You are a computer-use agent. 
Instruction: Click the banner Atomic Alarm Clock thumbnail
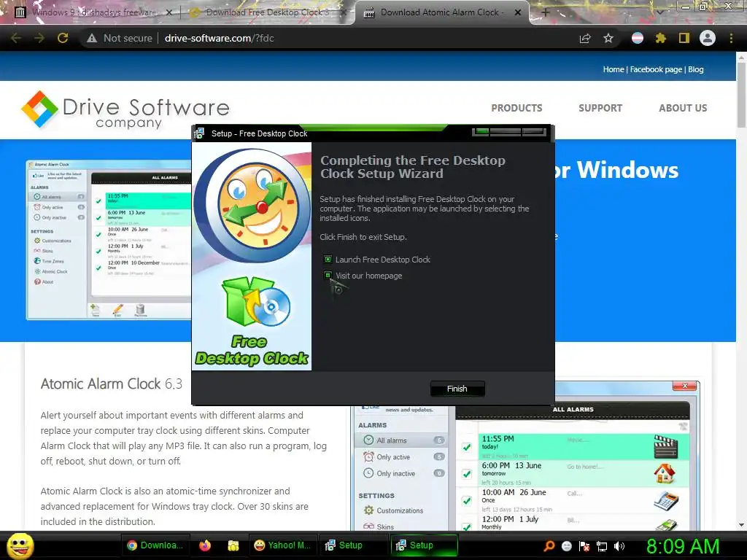[109, 239]
